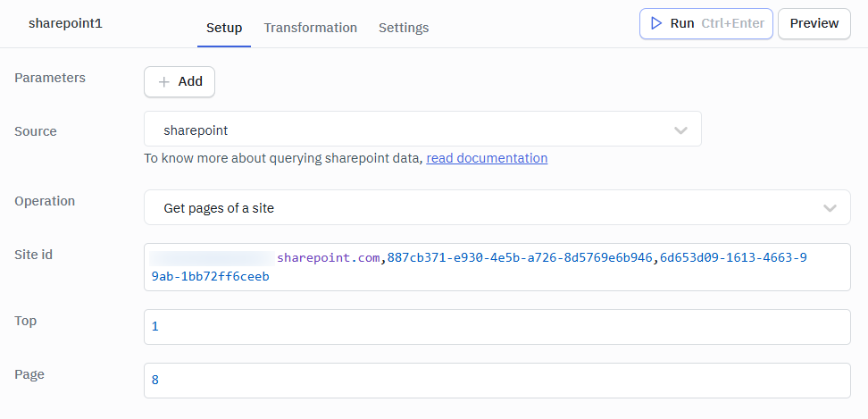
Task: Click into the Top field
Action: tap(497, 327)
